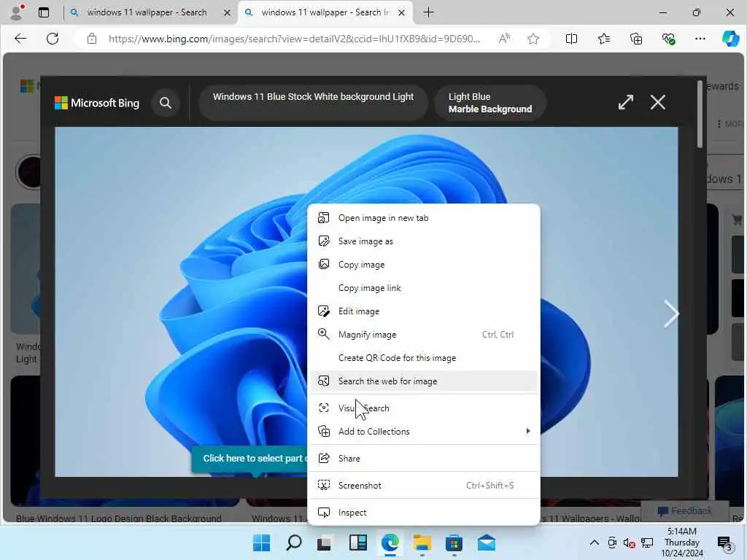Choose Inspect from context menu

424,513
